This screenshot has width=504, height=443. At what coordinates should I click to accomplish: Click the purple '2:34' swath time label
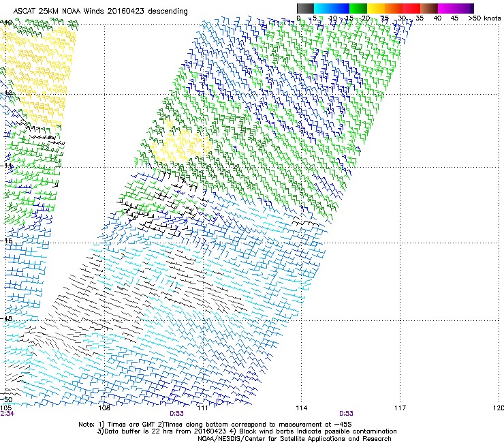[x=7, y=414]
